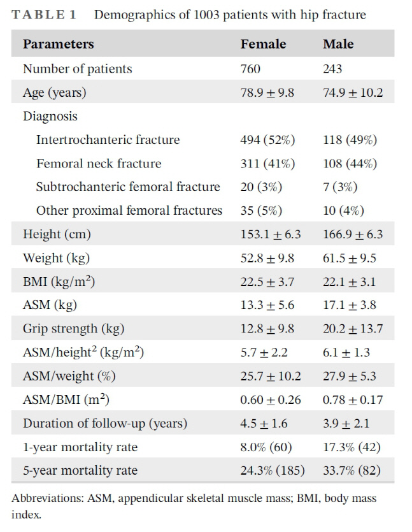Click the "TABLE 1" title label
Screen dimensions: 412x532
click(44, 15)
